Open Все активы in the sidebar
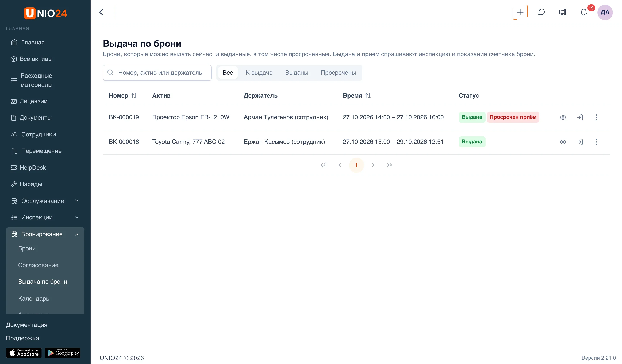This screenshot has height=364, width=622. 45,59
